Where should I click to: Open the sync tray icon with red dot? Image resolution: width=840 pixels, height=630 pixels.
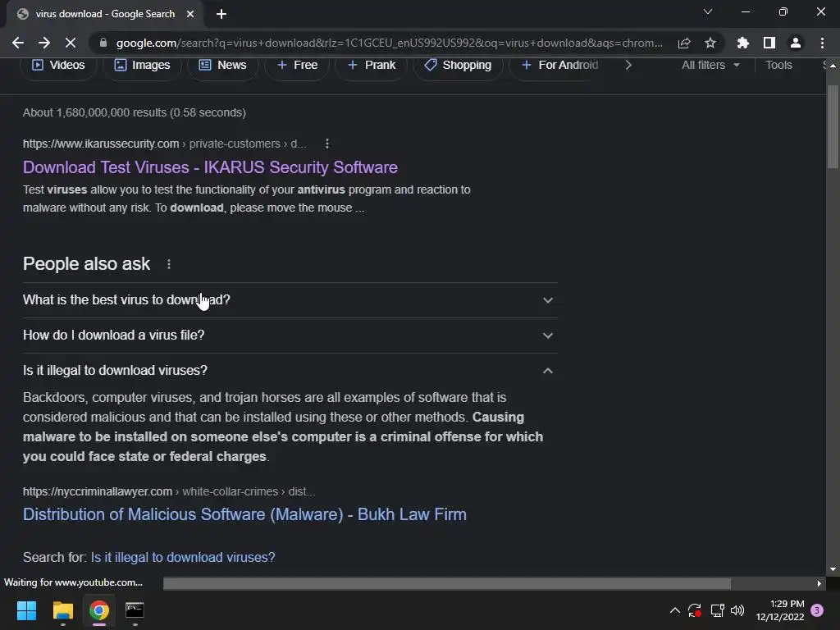click(x=695, y=610)
